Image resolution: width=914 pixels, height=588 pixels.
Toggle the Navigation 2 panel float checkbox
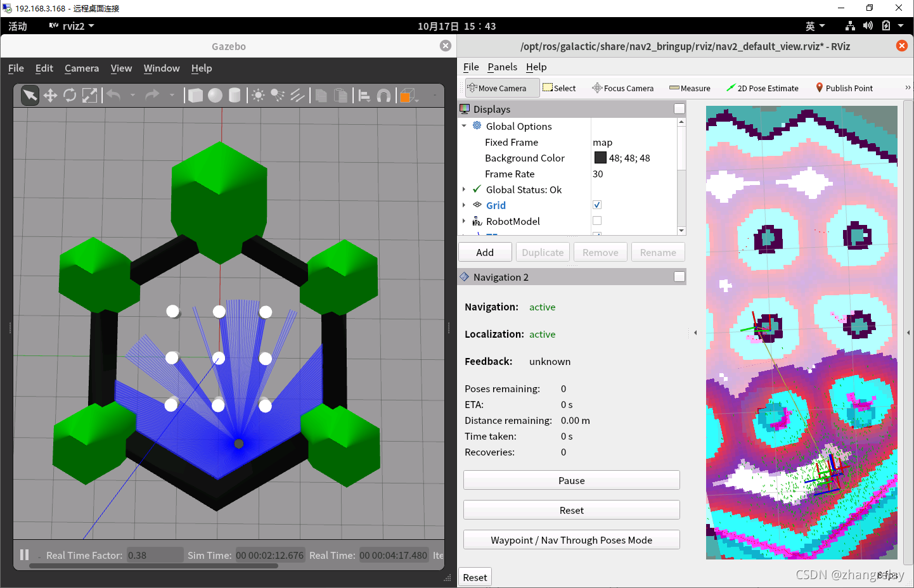(x=679, y=277)
